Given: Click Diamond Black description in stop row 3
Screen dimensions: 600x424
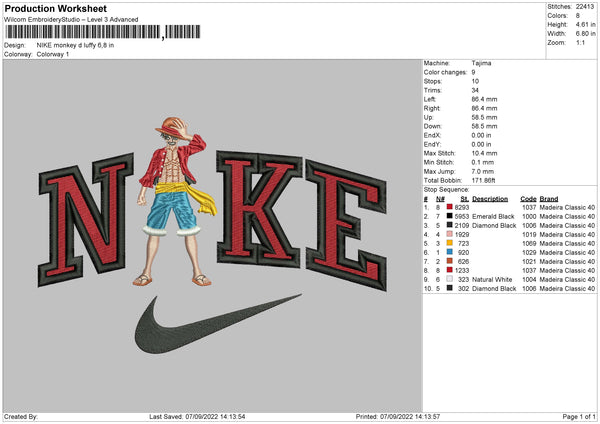Looking at the screenshot, I should [494, 225].
